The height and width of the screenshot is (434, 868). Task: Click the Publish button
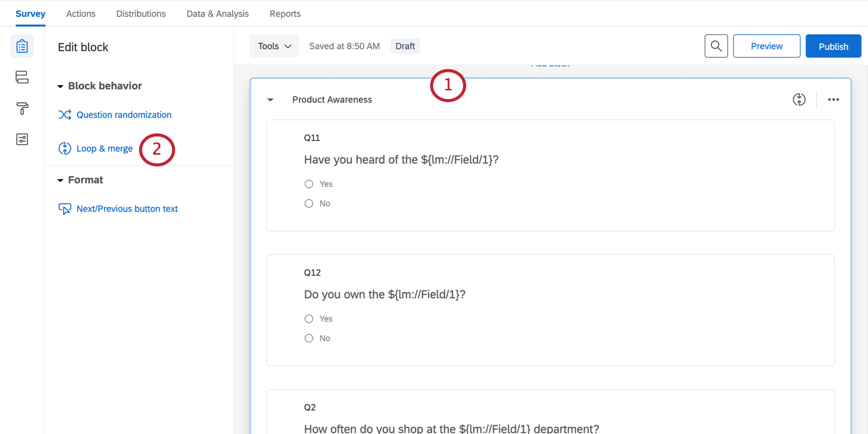833,46
